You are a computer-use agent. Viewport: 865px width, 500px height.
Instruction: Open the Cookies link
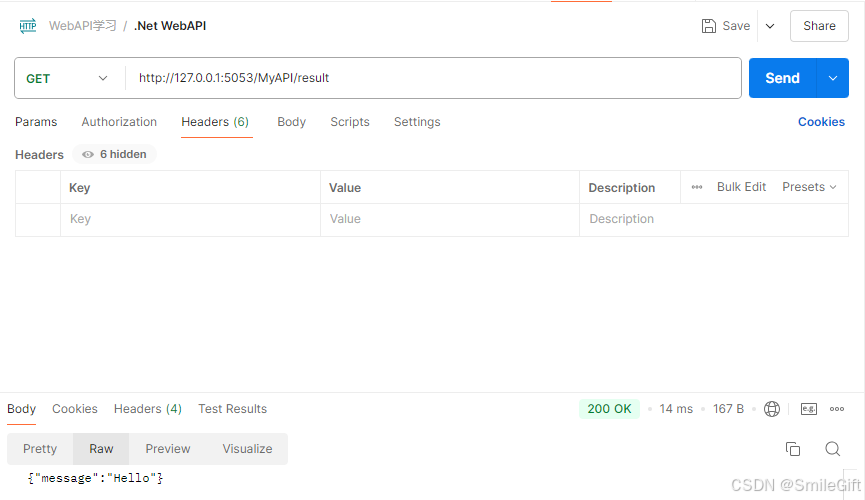coord(821,122)
